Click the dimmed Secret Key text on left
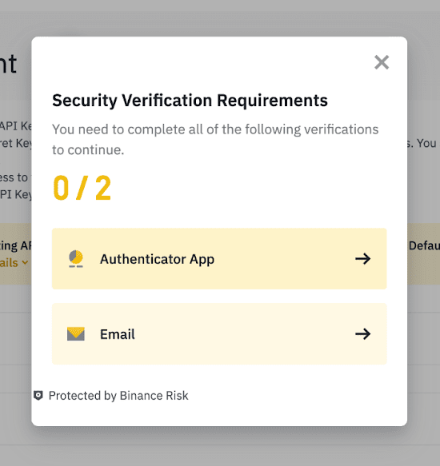Screen dimensions: 440x466 click(x=16, y=143)
